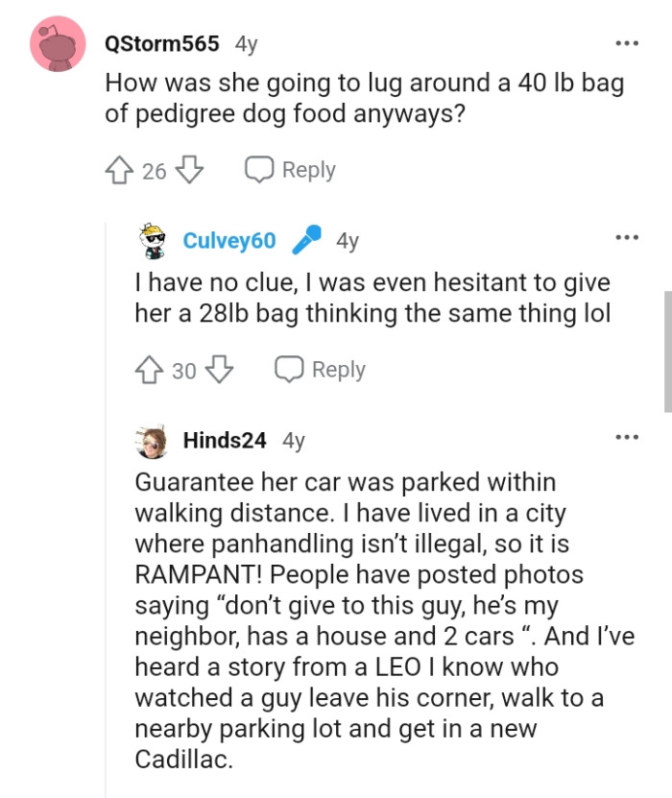672x798 pixels.
Task: Toggle the upvote on Culvey60's comment
Action: [x=149, y=369]
